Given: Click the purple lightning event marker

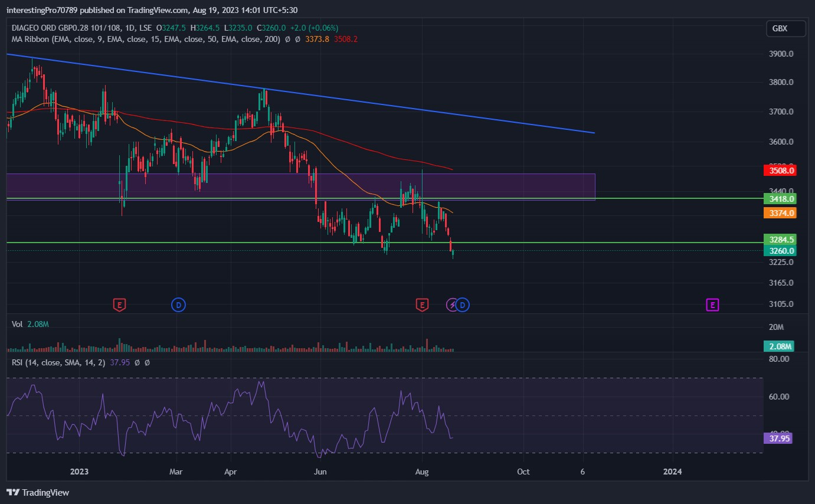Looking at the screenshot, I should (x=452, y=305).
